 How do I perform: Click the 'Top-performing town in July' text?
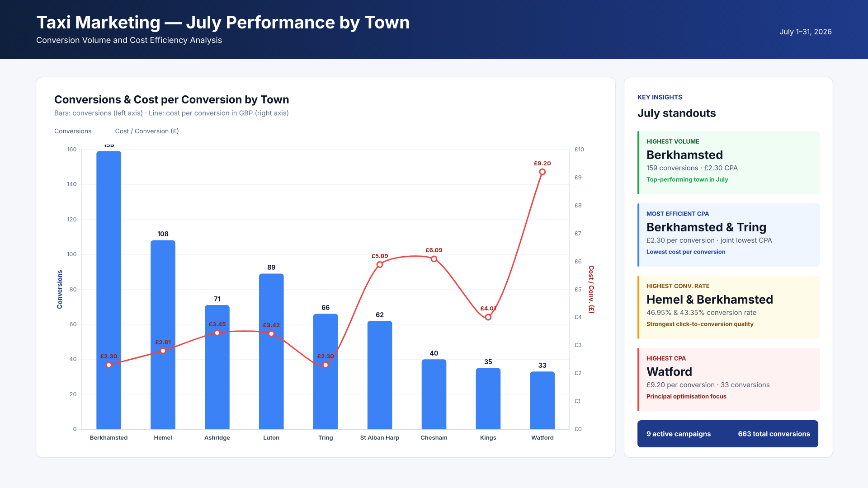pos(687,179)
